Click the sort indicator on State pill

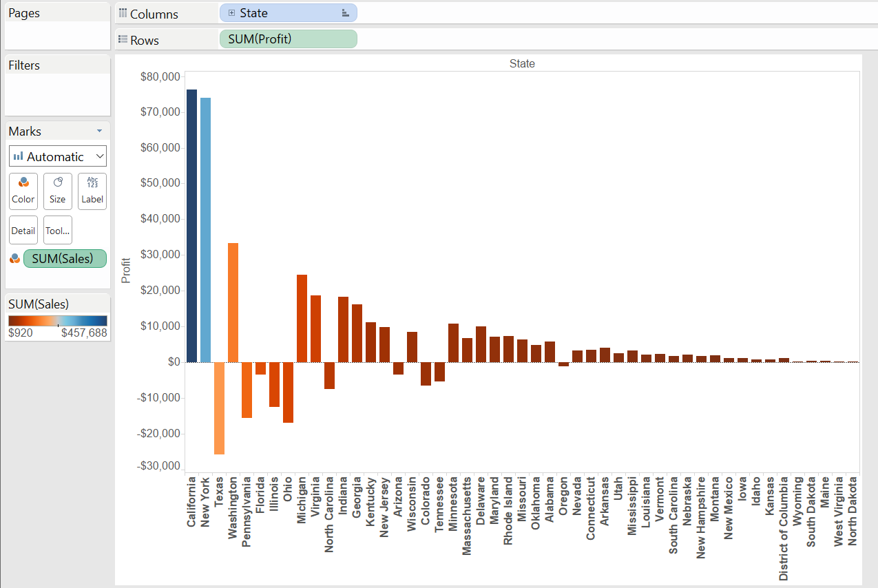pyautogui.click(x=345, y=13)
